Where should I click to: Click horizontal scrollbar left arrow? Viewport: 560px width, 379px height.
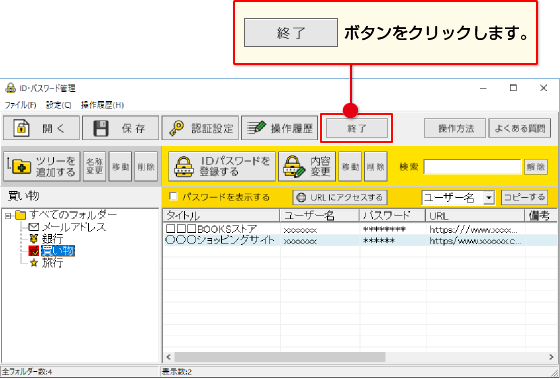point(169,357)
